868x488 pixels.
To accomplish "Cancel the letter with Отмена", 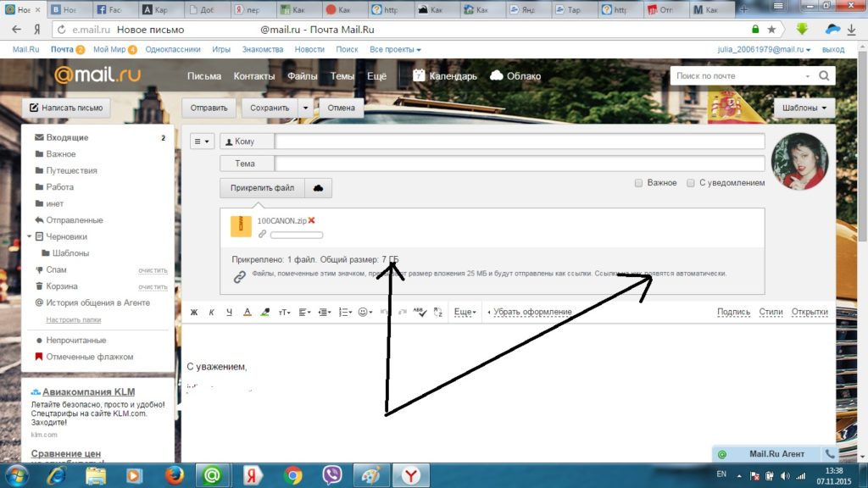I will point(341,108).
